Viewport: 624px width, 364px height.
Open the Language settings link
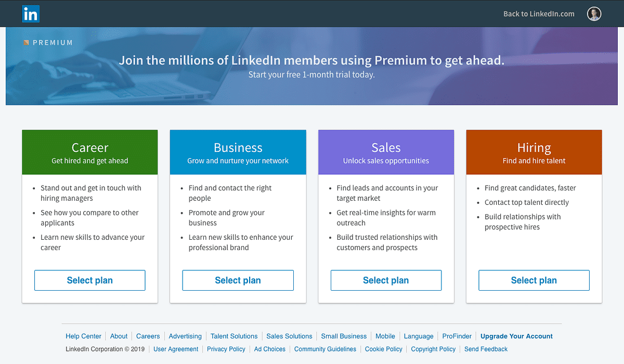coord(419,336)
